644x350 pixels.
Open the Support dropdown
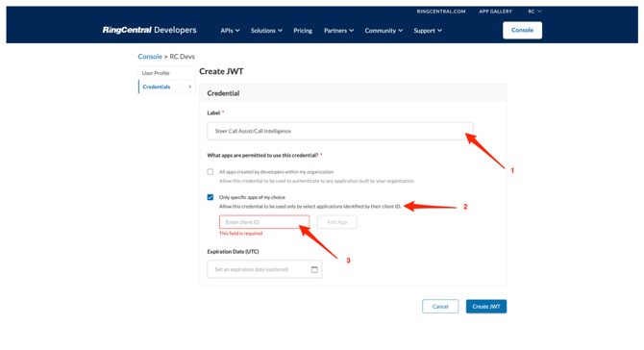point(428,31)
